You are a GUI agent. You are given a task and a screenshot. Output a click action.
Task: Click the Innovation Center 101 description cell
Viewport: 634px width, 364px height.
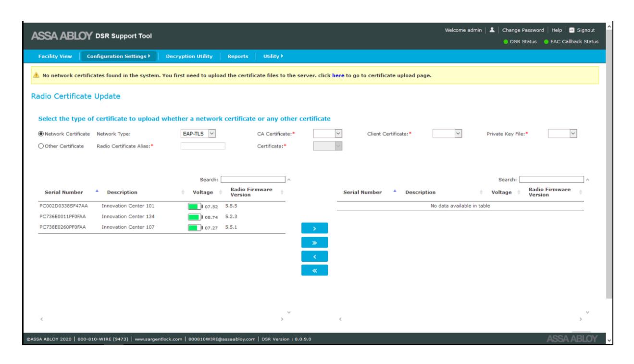[x=128, y=207]
